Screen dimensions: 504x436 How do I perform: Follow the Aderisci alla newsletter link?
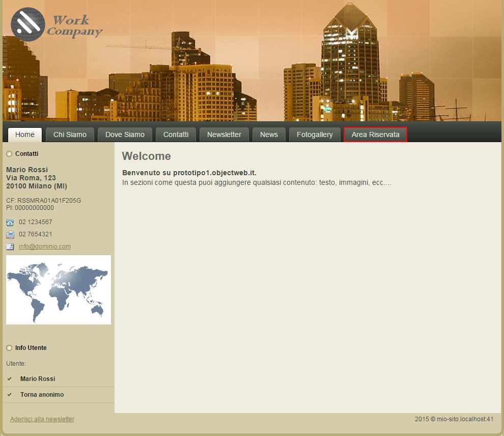[42, 419]
